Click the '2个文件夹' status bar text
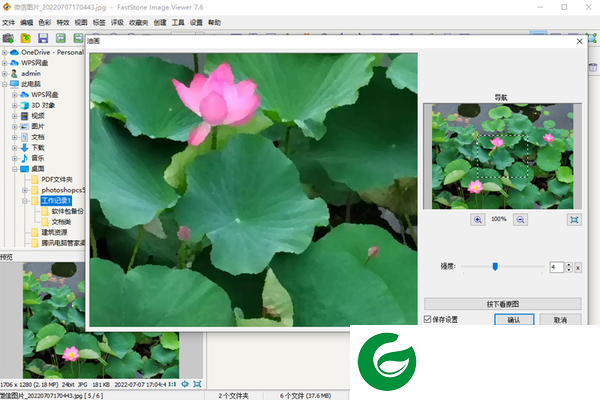The width and height of the screenshot is (600, 400). point(233,396)
